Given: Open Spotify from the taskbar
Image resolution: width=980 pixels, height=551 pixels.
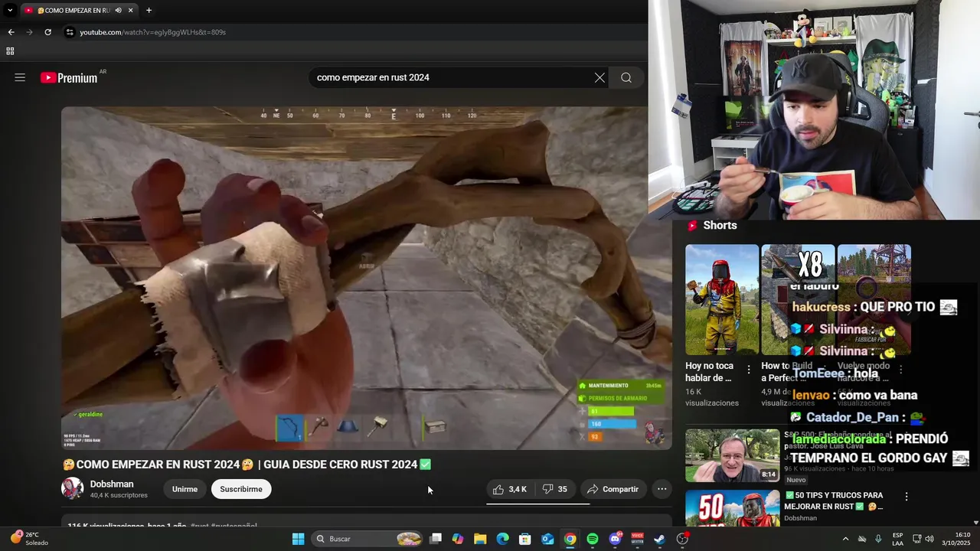Looking at the screenshot, I should click(x=593, y=539).
